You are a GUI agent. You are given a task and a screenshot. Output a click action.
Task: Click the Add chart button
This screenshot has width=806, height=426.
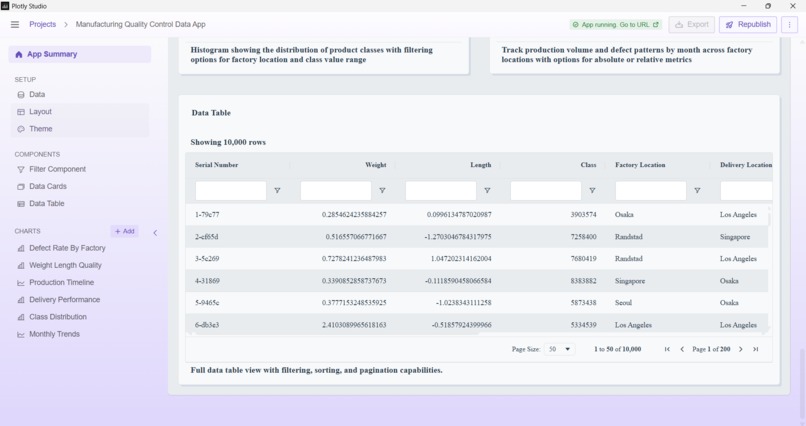click(124, 231)
